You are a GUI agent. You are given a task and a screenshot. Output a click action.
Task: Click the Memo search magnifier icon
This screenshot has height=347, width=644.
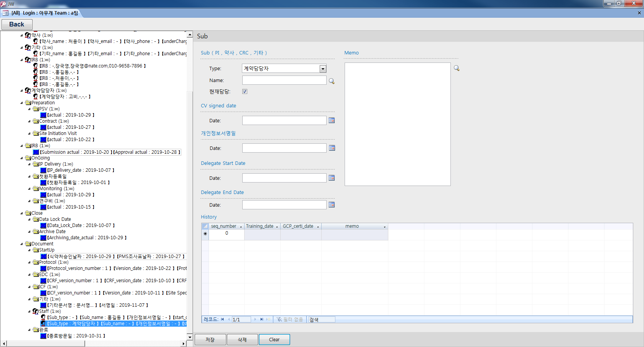[x=457, y=68]
